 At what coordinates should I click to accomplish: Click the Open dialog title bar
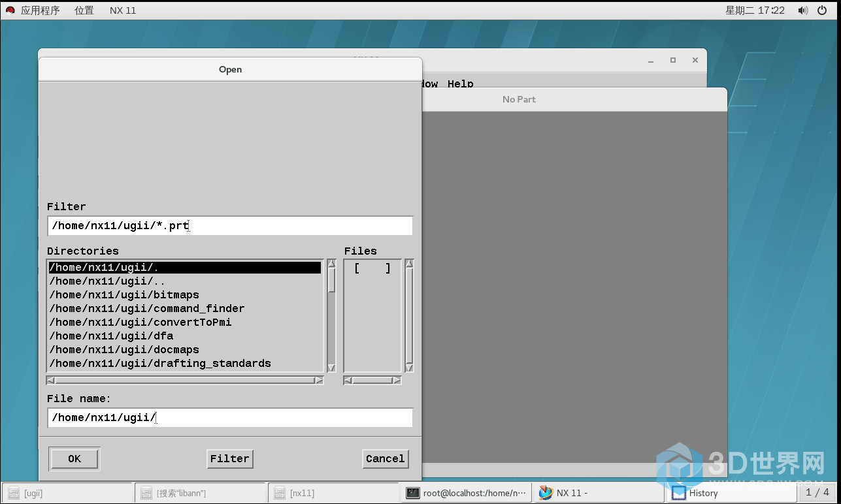[x=230, y=69]
